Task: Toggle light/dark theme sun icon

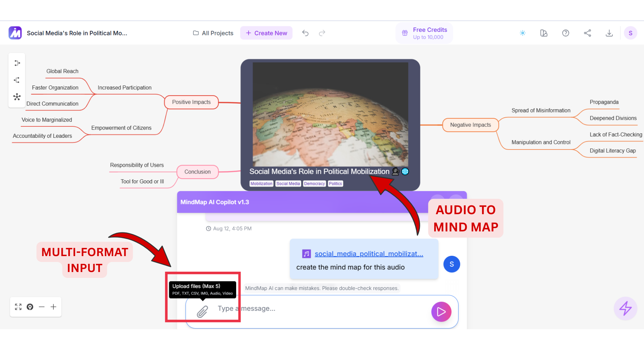Action: tap(523, 33)
